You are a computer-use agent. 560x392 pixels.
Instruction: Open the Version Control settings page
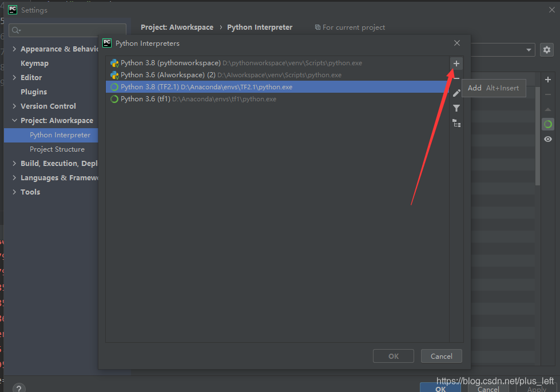click(48, 106)
